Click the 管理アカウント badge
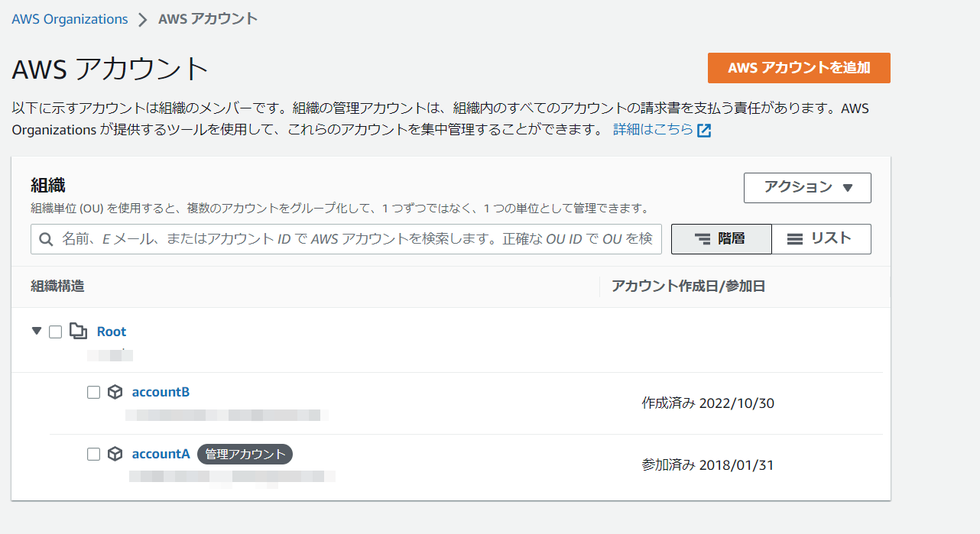 pyautogui.click(x=245, y=454)
